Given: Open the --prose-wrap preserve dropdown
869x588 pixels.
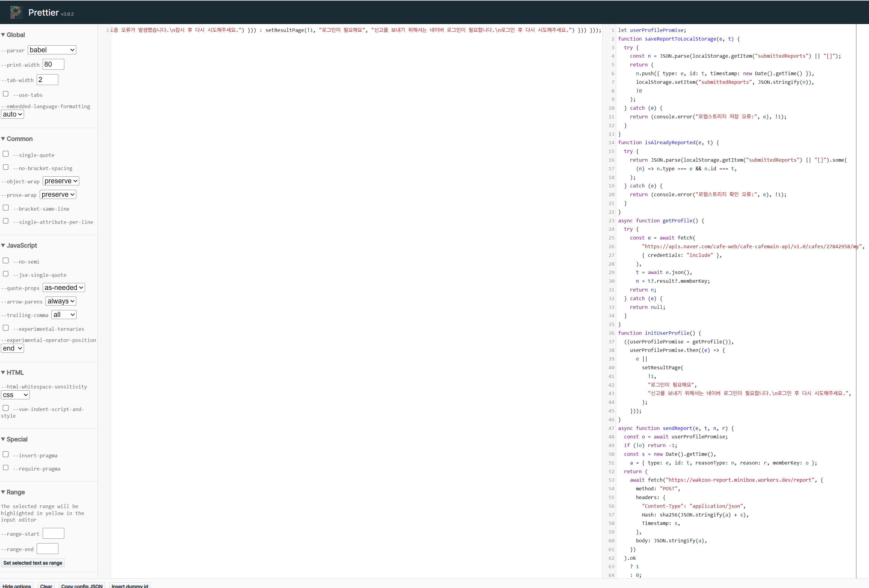Looking at the screenshot, I should (58, 194).
